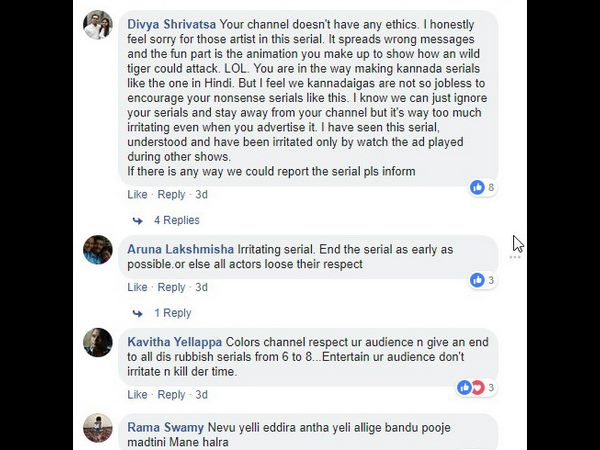Reply to Kavitha Yellappa's comment
The width and height of the screenshot is (600, 450).
point(171,394)
